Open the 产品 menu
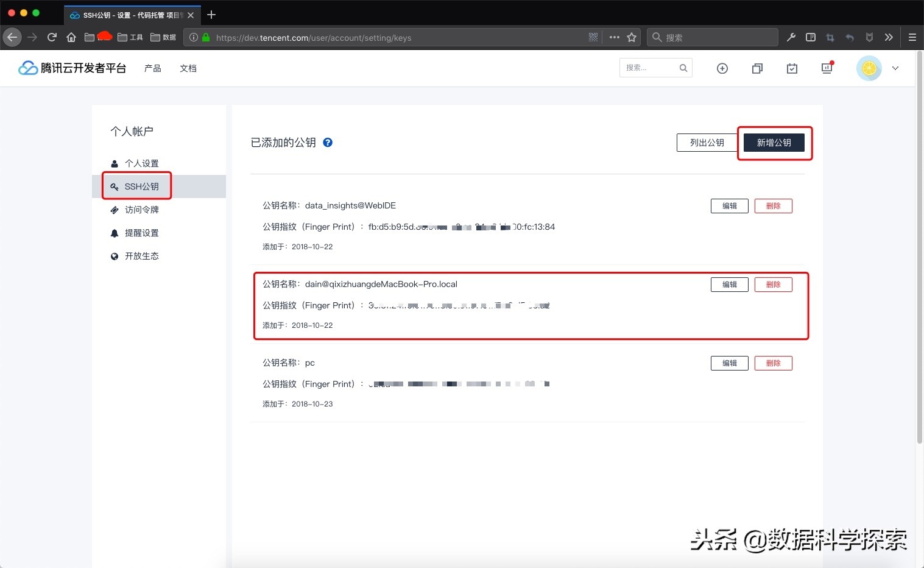Image resolution: width=924 pixels, height=568 pixels. pyautogui.click(x=152, y=68)
